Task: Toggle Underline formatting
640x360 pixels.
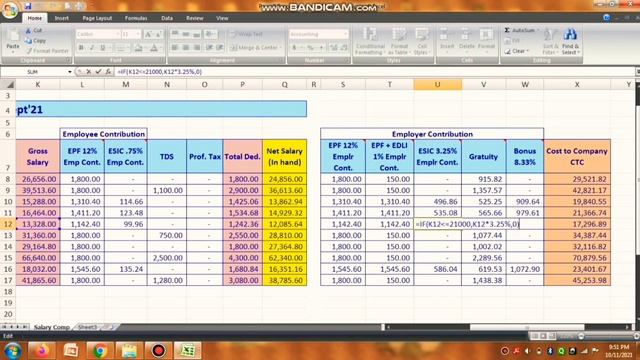Action: (x=102, y=48)
